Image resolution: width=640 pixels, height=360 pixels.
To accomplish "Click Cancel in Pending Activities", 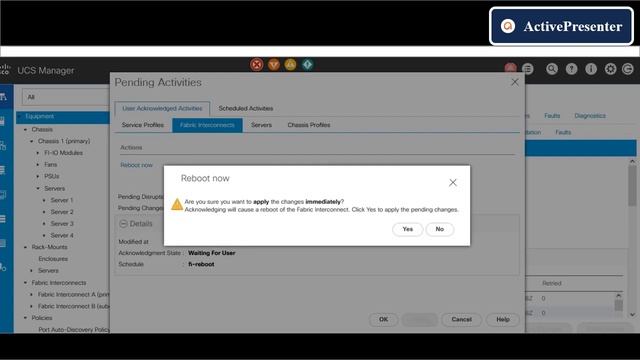I will point(461,319).
